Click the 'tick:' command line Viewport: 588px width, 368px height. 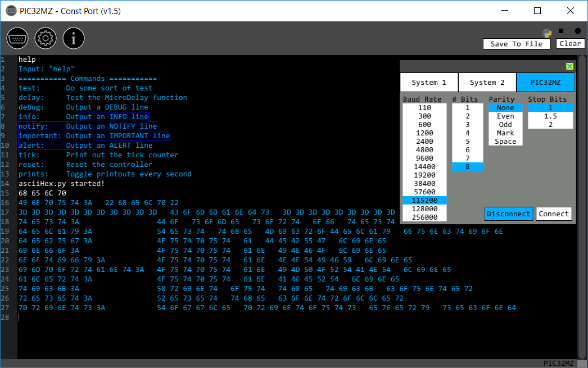[x=98, y=155]
